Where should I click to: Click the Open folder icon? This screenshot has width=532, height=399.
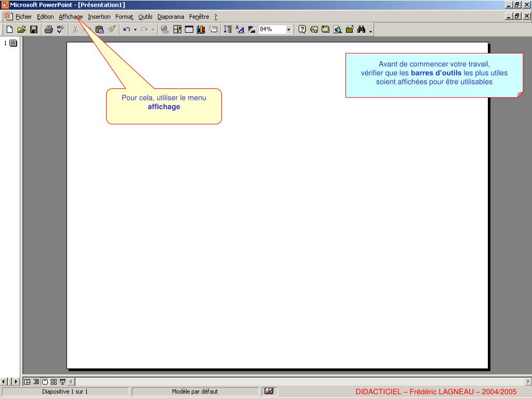[21, 30]
